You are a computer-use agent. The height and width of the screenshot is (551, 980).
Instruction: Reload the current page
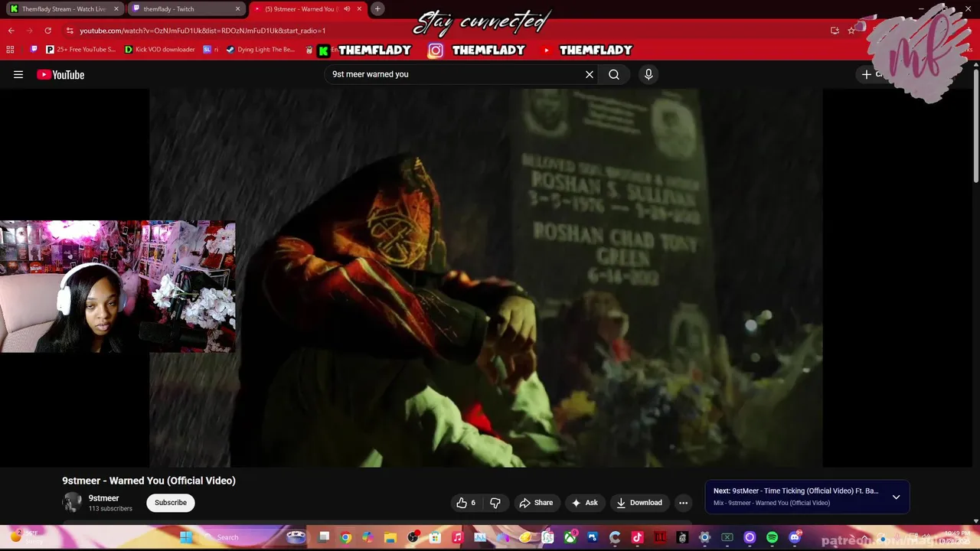click(x=47, y=31)
